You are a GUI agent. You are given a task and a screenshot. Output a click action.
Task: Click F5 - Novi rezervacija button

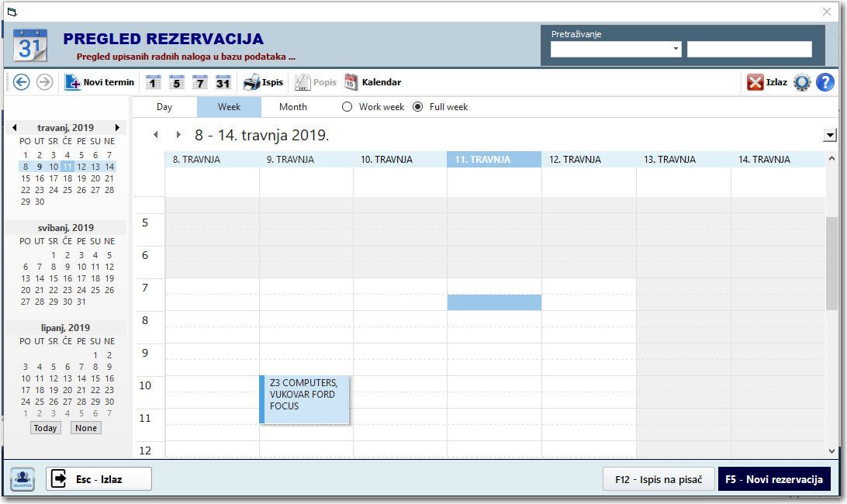(774, 479)
